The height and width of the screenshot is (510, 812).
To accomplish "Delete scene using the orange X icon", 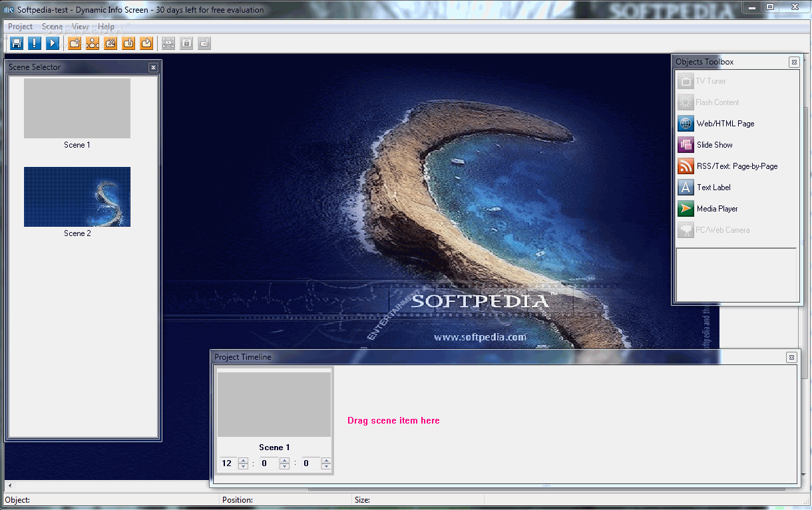I will [110, 43].
